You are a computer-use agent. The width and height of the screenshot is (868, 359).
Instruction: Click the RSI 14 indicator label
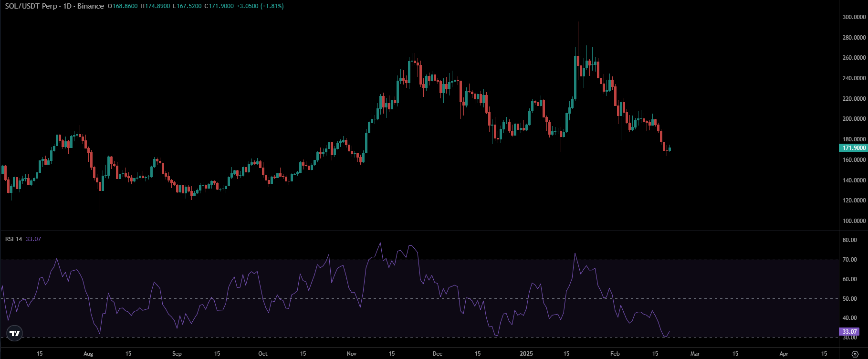tap(13, 239)
